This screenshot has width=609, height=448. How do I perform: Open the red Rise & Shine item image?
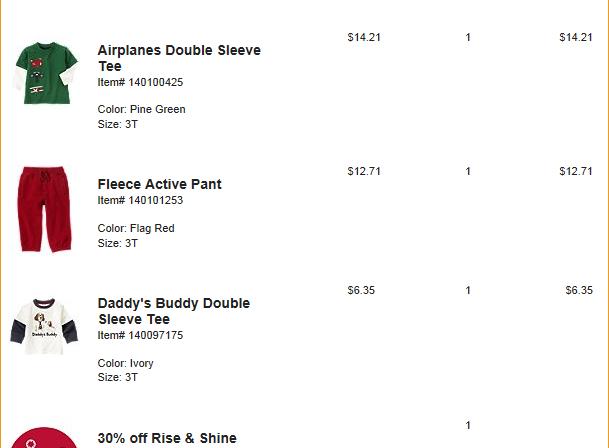44,438
